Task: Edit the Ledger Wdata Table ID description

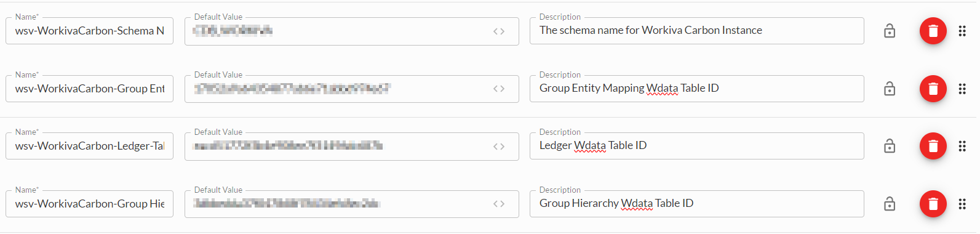Action: coord(696,146)
